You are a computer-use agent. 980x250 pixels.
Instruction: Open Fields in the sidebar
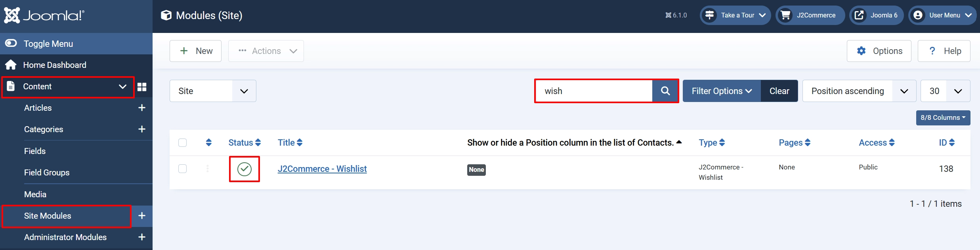[35, 151]
